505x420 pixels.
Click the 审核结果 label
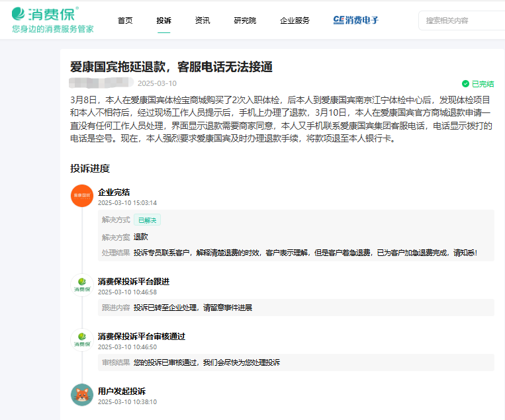pyautogui.click(x=116, y=362)
